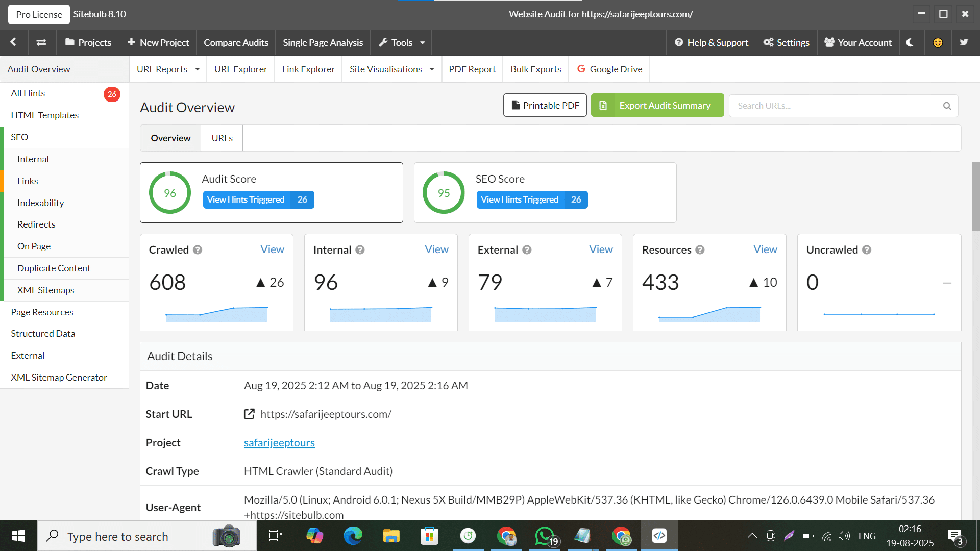Open Sitebulb app icon on taskbar
The width and height of the screenshot is (980, 551).
(659, 536)
